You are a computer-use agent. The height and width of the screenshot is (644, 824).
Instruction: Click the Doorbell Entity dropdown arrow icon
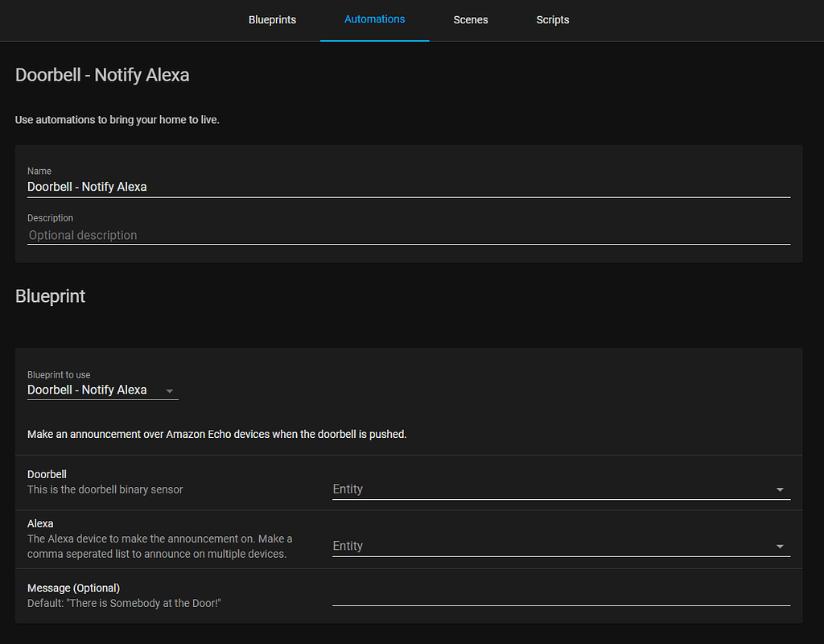(779, 489)
